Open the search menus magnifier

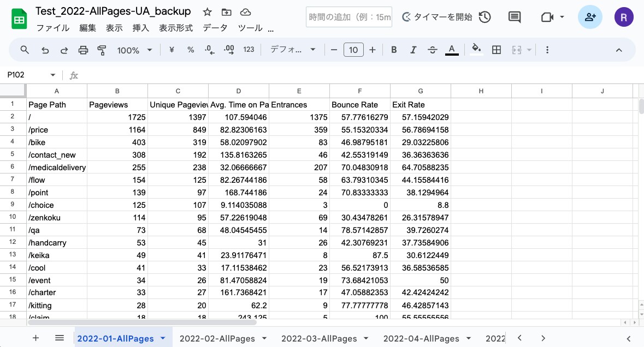(x=25, y=50)
